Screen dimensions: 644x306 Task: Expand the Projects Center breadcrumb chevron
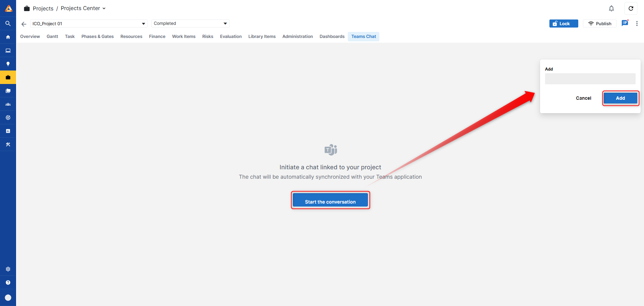coord(104,8)
